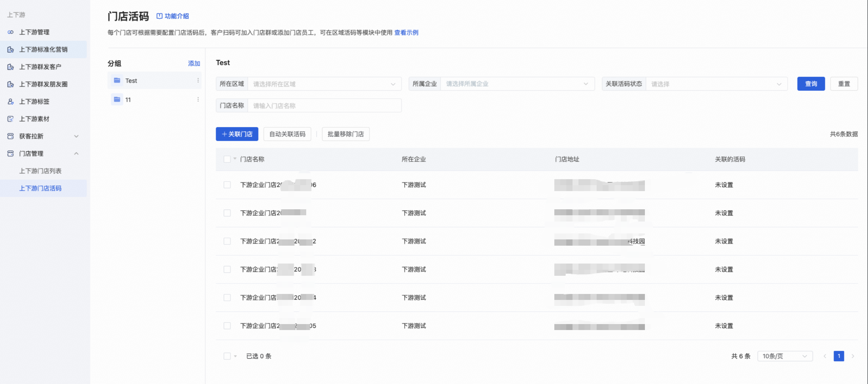The height and width of the screenshot is (384, 868).
Task: Click the 添加 group link
Action: pos(194,64)
